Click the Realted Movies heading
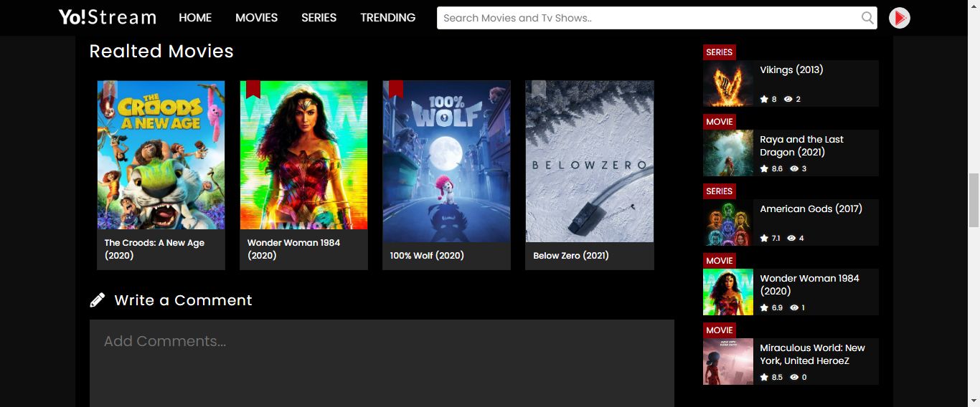 tap(161, 52)
